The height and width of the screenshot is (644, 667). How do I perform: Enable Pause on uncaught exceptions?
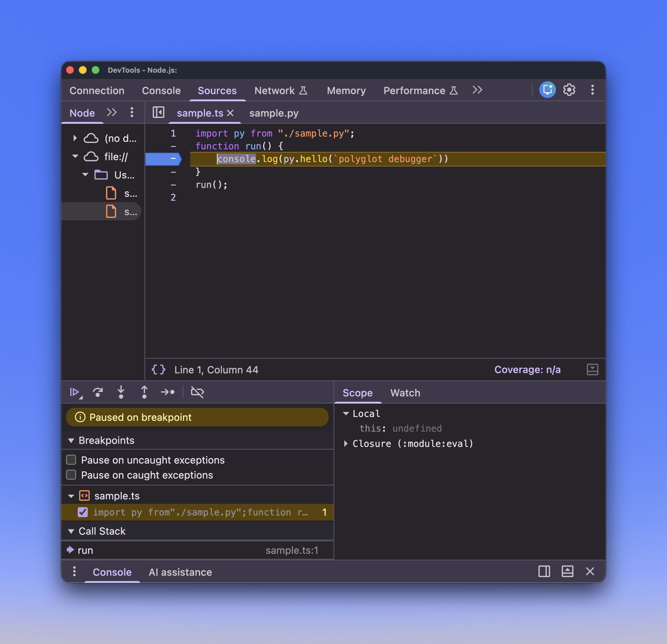coord(71,460)
